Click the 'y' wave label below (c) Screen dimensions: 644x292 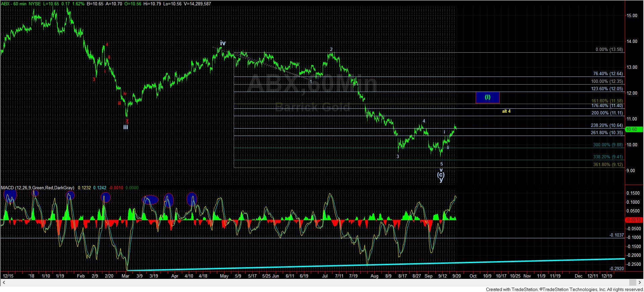click(x=441, y=180)
